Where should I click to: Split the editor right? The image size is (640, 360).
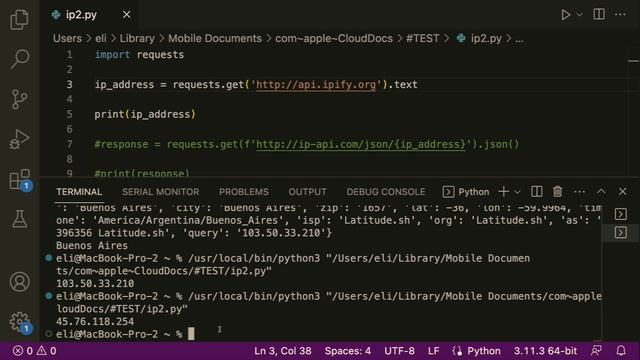click(599, 14)
